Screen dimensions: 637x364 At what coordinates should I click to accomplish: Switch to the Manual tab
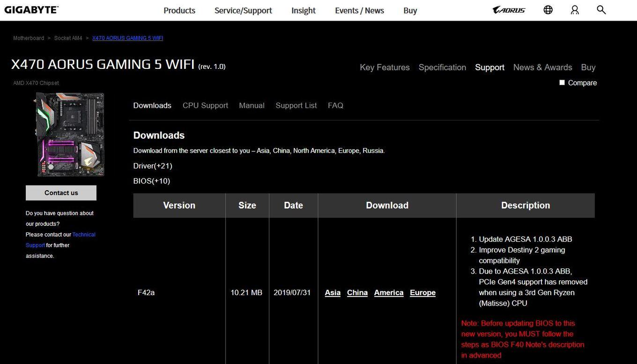pos(252,105)
